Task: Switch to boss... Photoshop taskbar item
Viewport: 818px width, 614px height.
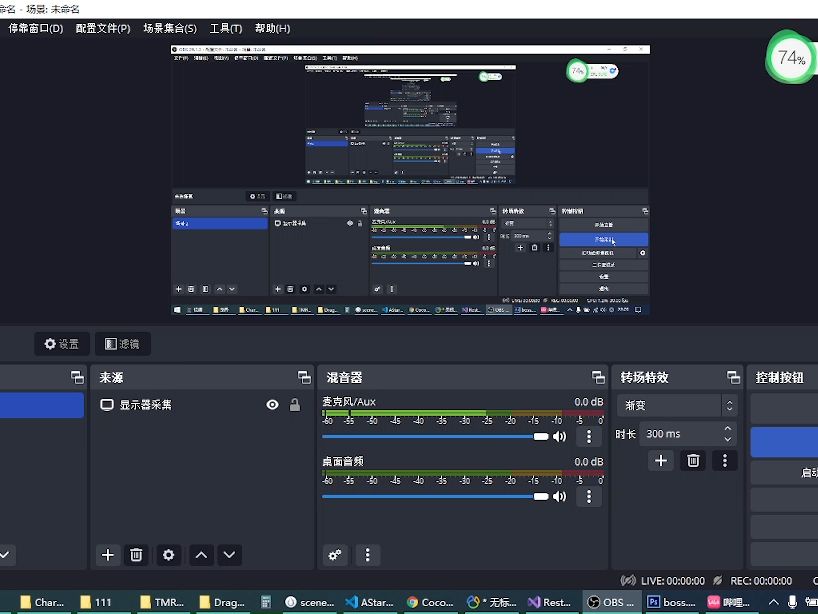Action: coord(671,602)
